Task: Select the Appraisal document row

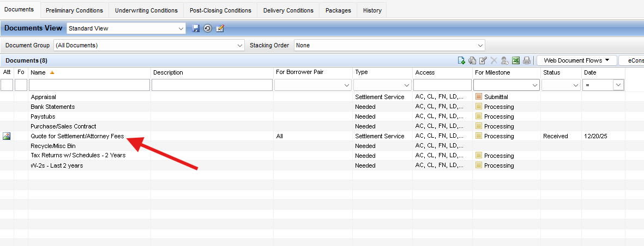Action: click(312, 97)
